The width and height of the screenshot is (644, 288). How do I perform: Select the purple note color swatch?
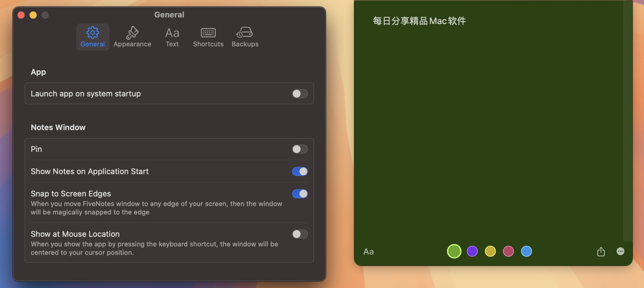[x=472, y=251]
